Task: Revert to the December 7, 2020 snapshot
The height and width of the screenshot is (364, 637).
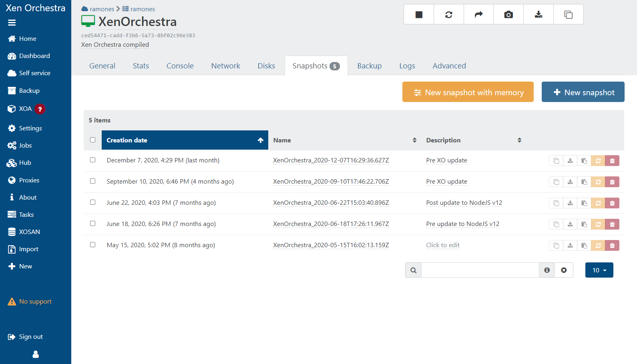Action: coord(598,161)
